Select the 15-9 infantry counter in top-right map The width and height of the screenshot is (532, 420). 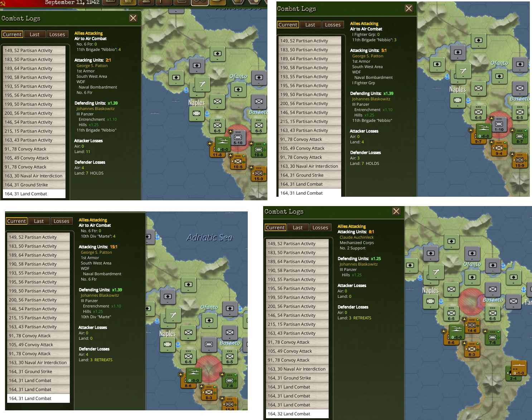(520, 161)
